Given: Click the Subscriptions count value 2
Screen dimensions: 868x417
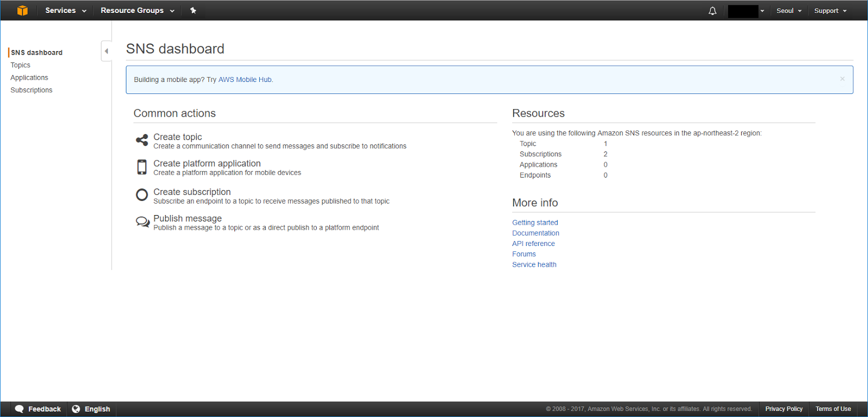Looking at the screenshot, I should coord(605,154).
